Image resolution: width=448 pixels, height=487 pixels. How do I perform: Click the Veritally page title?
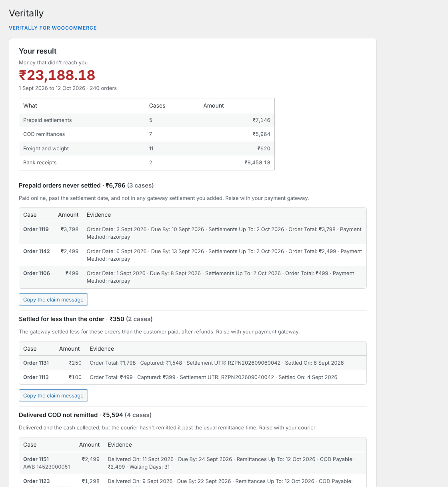(x=26, y=13)
